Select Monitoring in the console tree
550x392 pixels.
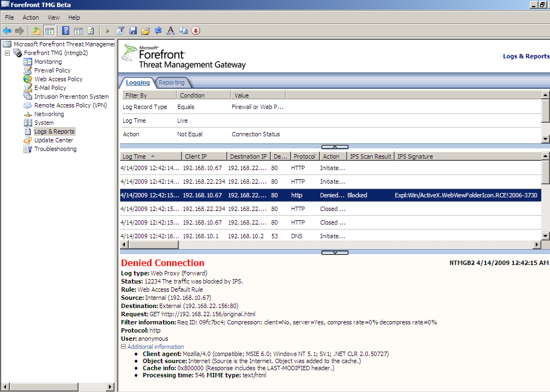tap(48, 62)
